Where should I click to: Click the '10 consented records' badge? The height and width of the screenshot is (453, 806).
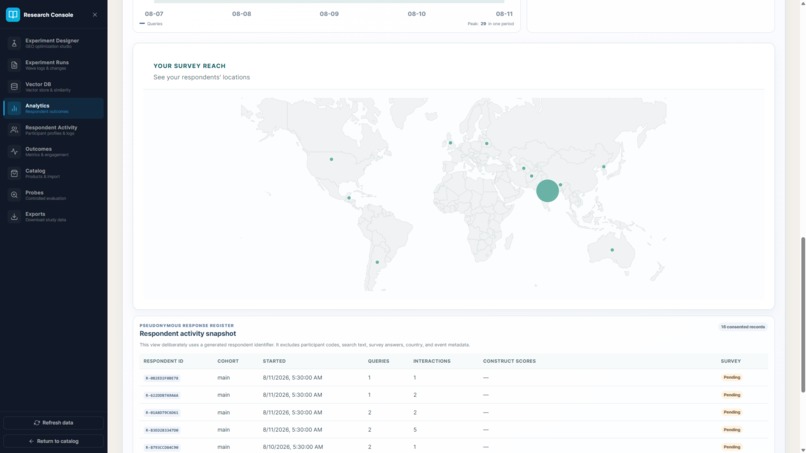743,327
